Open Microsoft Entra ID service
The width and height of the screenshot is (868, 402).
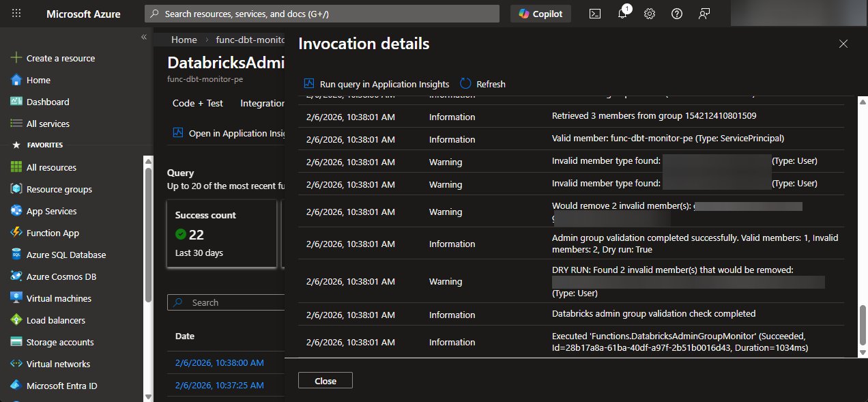(61, 385)
